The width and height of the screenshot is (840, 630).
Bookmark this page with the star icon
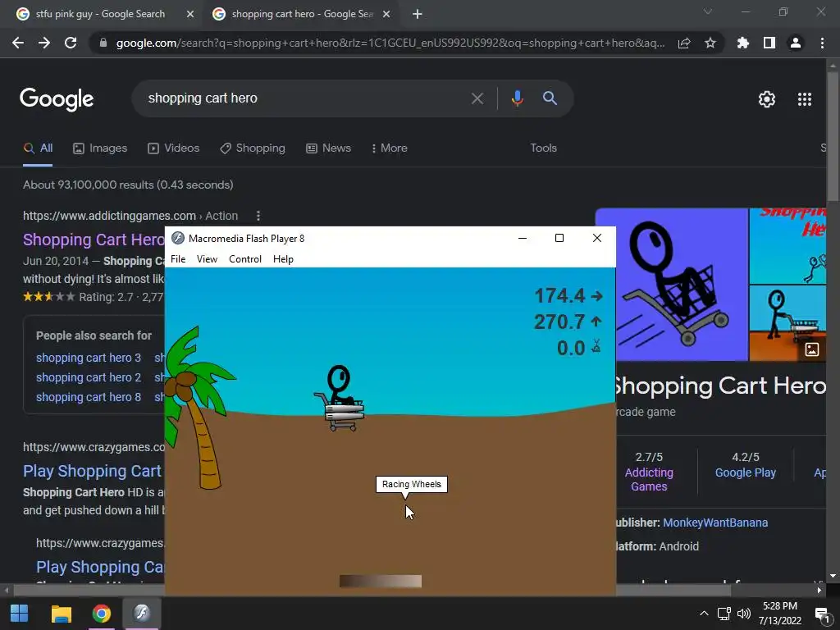point(710,43)
